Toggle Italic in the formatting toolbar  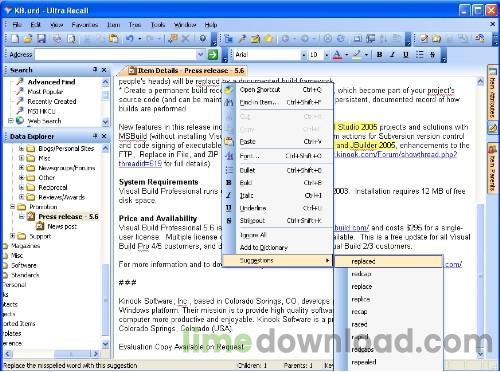click(393, 54)
